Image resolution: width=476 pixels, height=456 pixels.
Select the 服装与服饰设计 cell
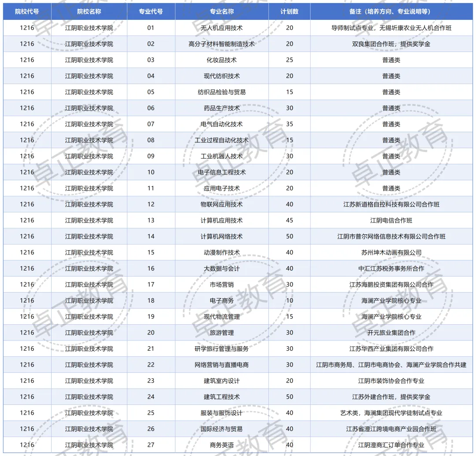(222, 413)
